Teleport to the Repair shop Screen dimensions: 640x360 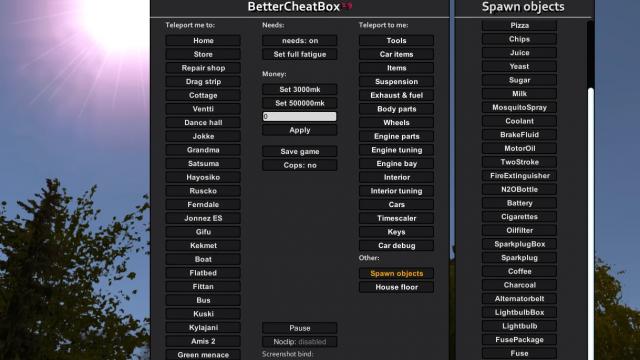point(203,68)
